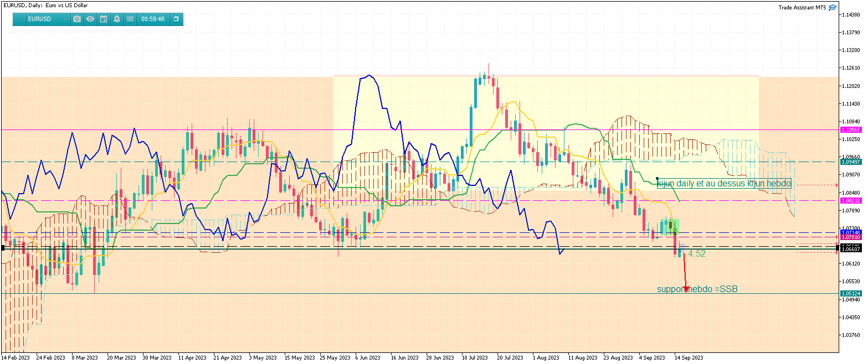
Task: Click the 6 Jun 2023 date label
Action: [368, 358]
